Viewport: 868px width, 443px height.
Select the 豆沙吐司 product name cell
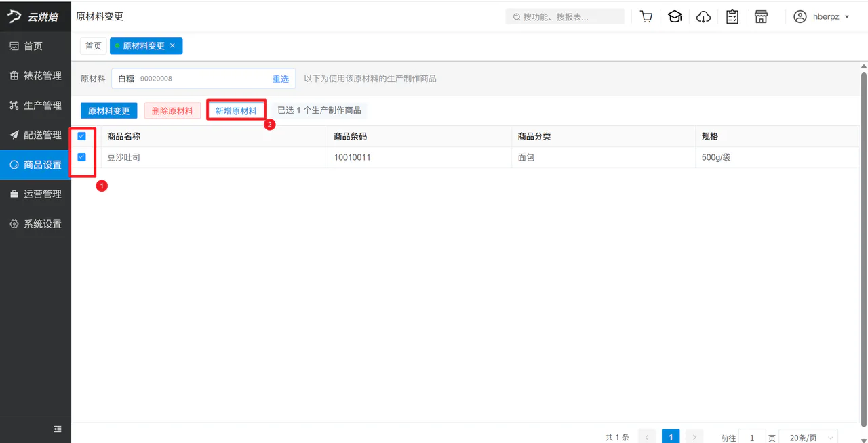pyautogui.click(x=214, y=157)
